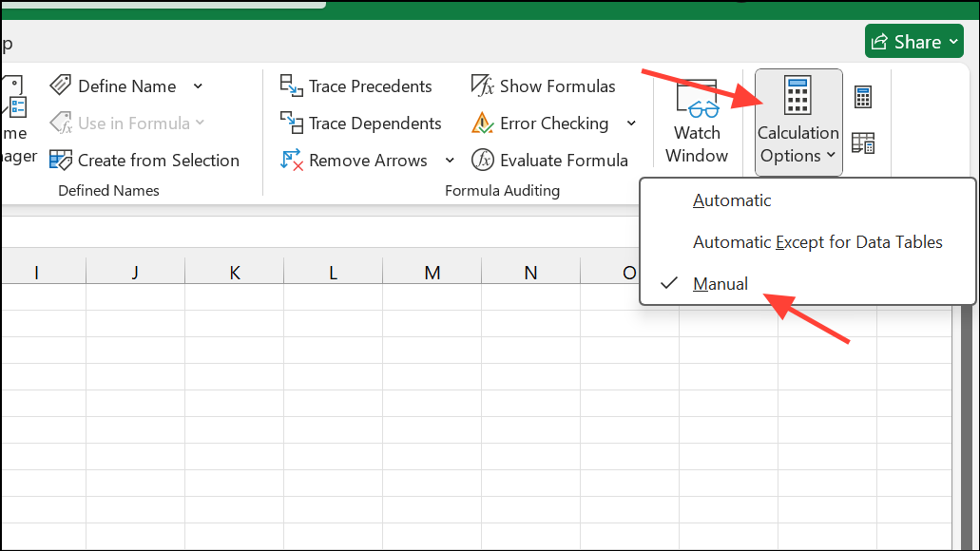Open the Calculation Options menu

tap(797, 122)
